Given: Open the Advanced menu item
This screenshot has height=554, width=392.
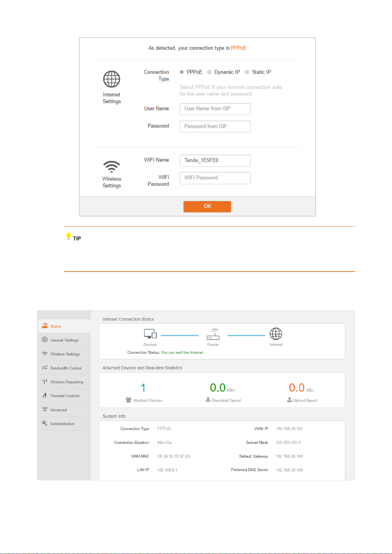Looking at the screenshot, I should 64,410.
